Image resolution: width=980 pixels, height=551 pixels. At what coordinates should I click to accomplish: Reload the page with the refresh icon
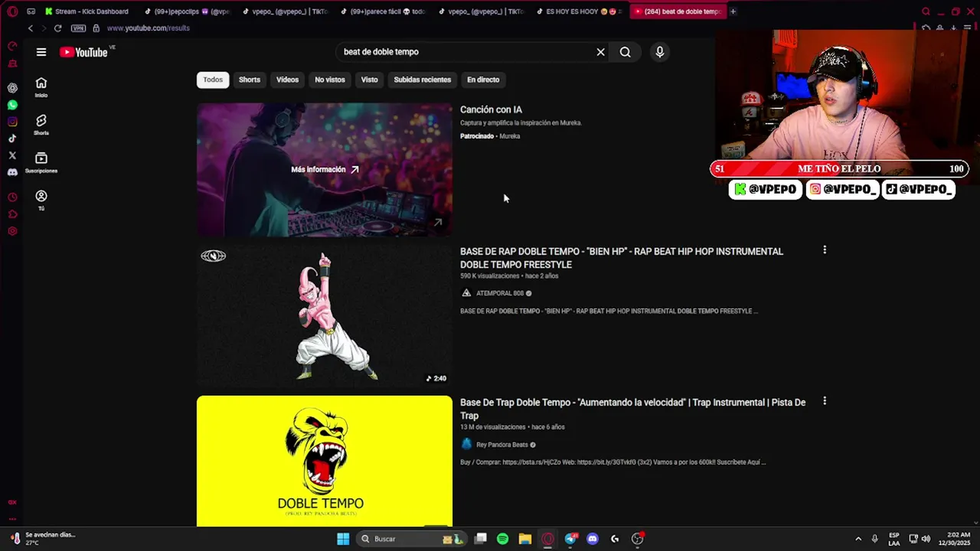coord(57,28)
